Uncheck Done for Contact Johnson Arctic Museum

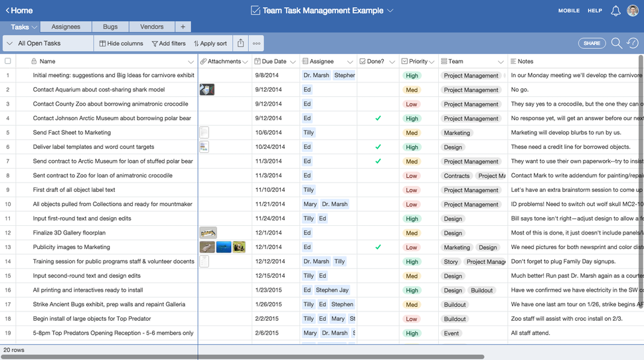click(x=378, y=118)
